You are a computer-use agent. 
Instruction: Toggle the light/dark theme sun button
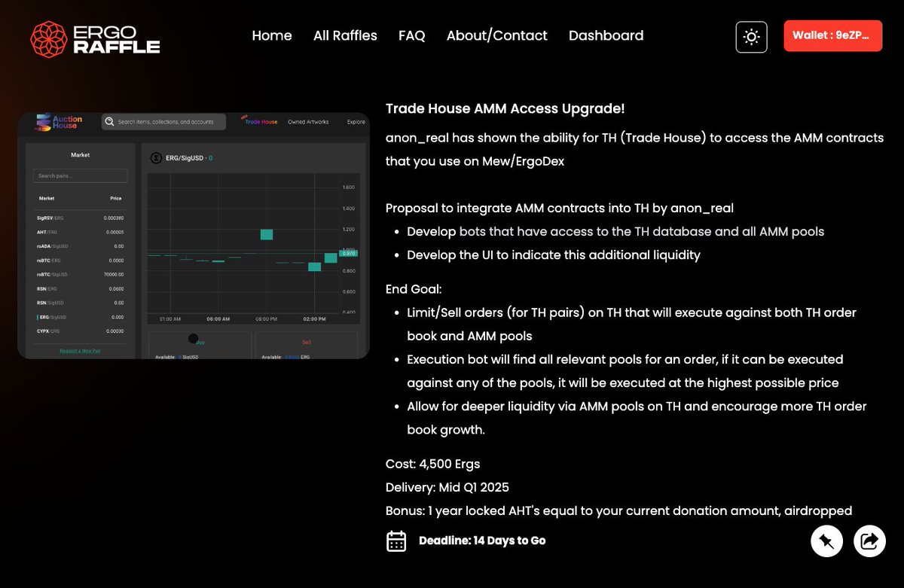pos(751,37)
